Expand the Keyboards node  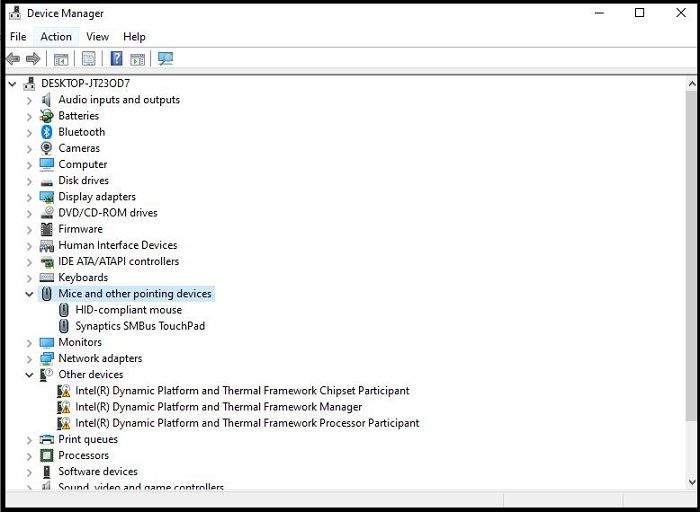(x=29, y=278)
